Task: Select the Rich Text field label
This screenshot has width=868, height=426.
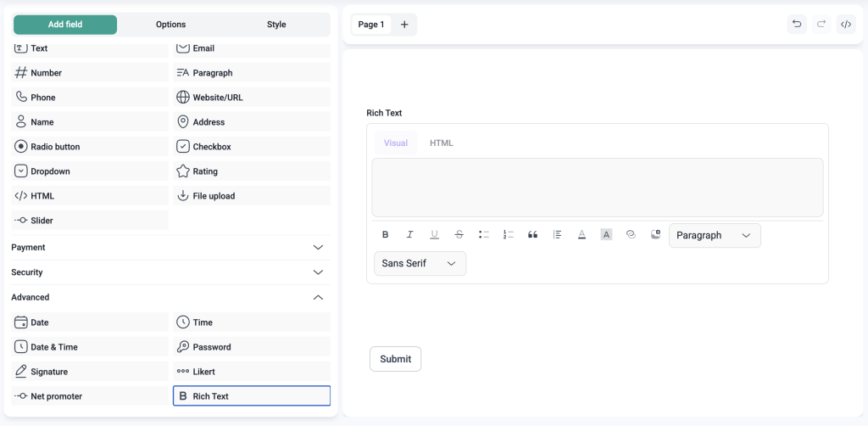Action: 384,113
